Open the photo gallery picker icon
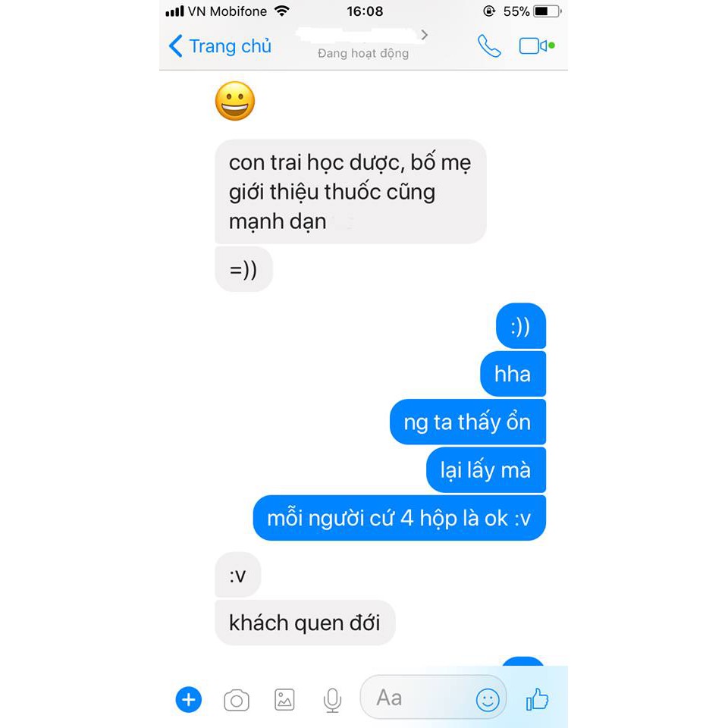The width and height of the screenshot is (728, 728). click(284, 700)
